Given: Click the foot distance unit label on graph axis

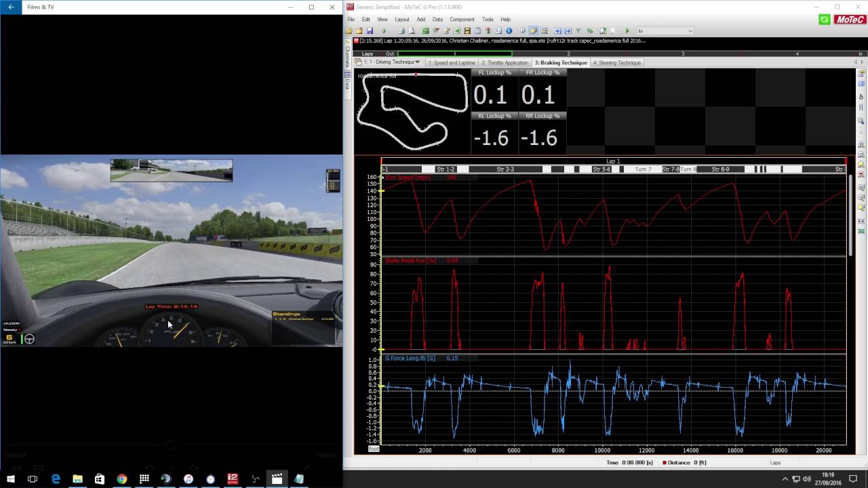Looking at the screenshot, I should pyautogui.click(x=374, y=449).
